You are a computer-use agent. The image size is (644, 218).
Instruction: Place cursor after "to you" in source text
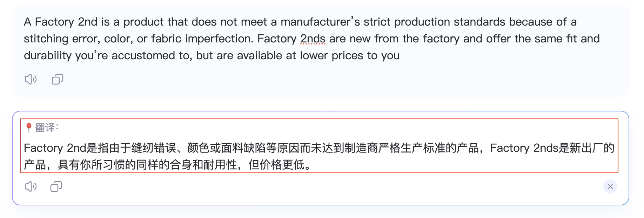(x=400, y=55)
